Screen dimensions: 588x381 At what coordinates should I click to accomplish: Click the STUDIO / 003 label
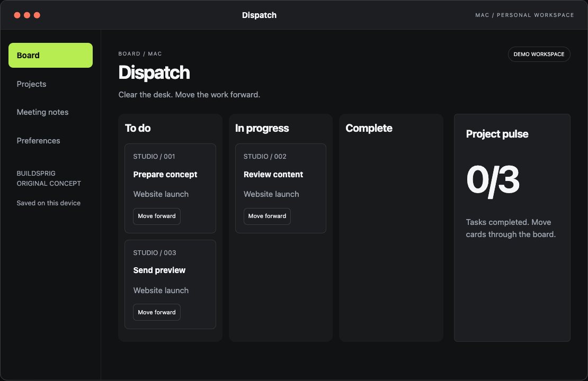click(155, 253)
